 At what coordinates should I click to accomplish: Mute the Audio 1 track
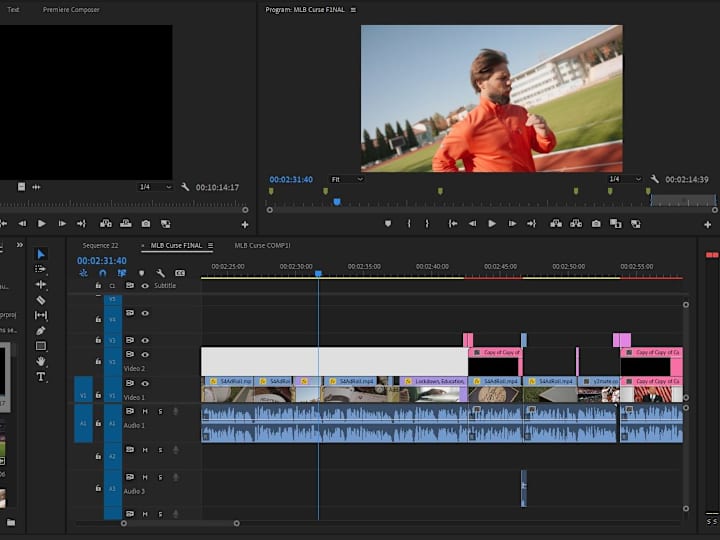(145, 411)
